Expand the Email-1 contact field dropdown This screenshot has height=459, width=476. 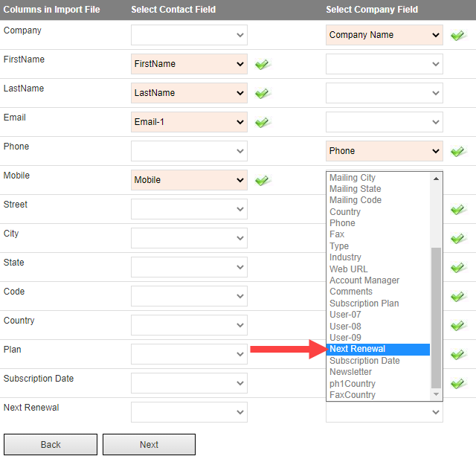pyautogui.click(x=189, y=122)
